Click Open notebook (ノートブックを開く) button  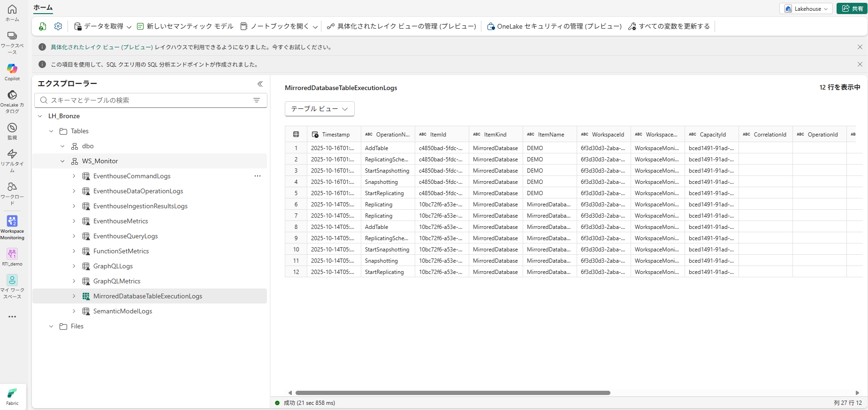(274, 26)
